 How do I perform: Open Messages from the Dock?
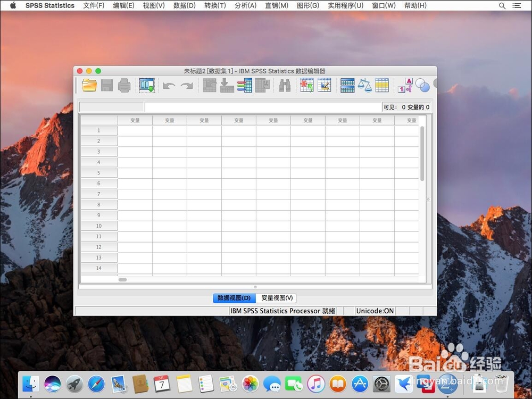point(272,384)
